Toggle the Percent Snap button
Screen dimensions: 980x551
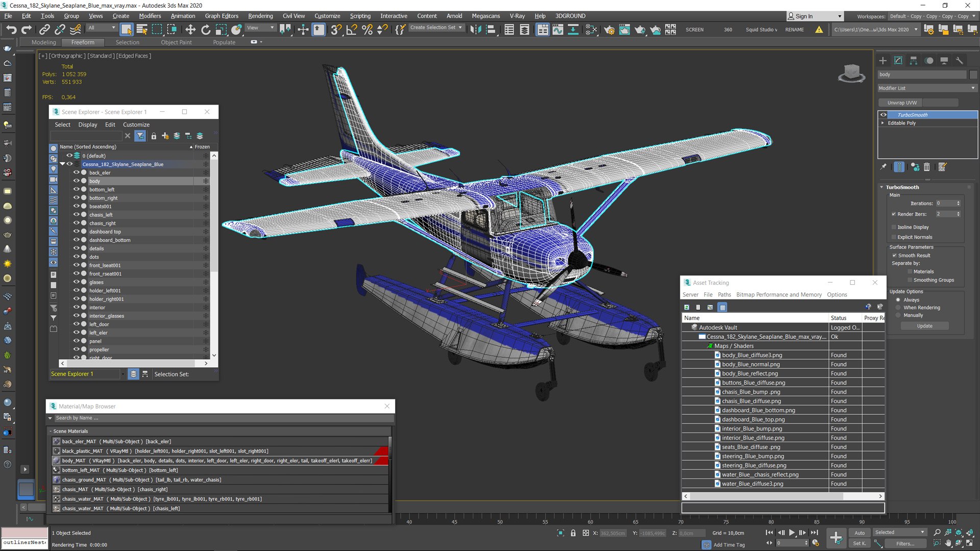pyautogui.click(x=367, y=30)
